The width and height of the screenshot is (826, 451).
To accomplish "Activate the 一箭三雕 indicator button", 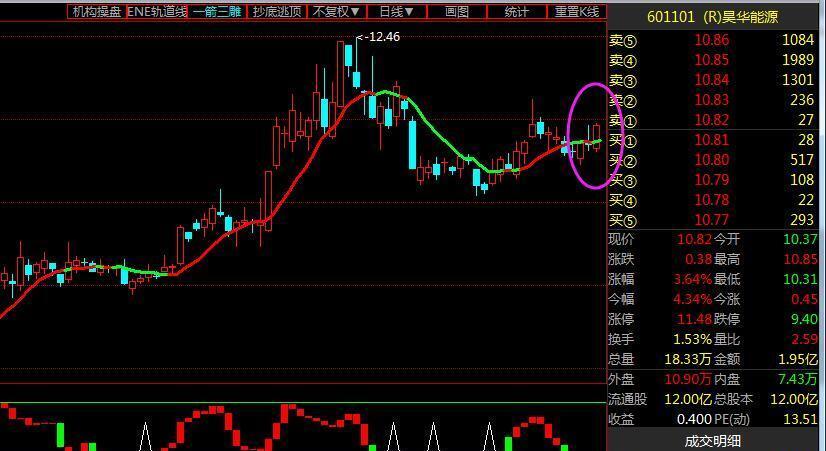I will click(217, 12).
